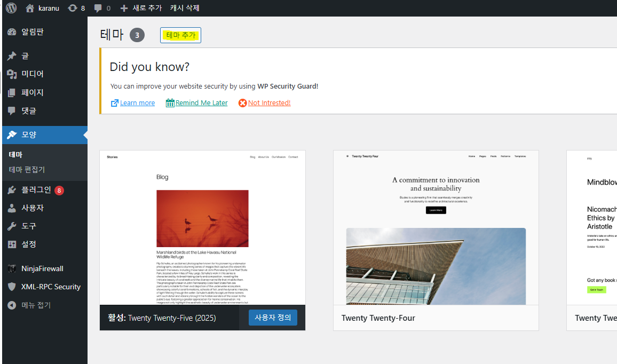This screenshot has width=617, height=364.
Task: Click the NinjaFirewall icon
Action: pyautogui.click(x=12, y=269)
